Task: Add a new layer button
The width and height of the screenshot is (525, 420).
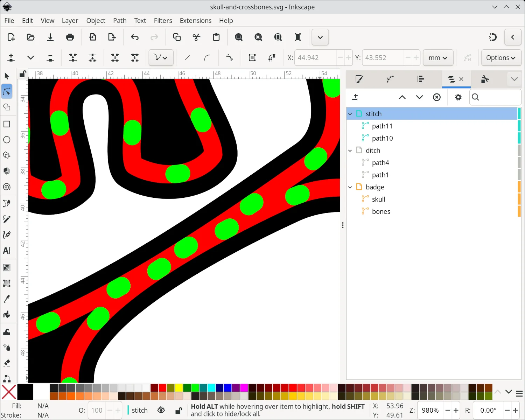Action: click(355, 97)
